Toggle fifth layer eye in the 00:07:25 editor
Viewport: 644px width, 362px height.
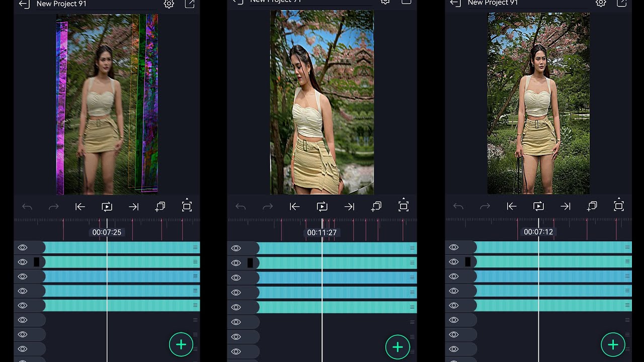coord(22,305)
